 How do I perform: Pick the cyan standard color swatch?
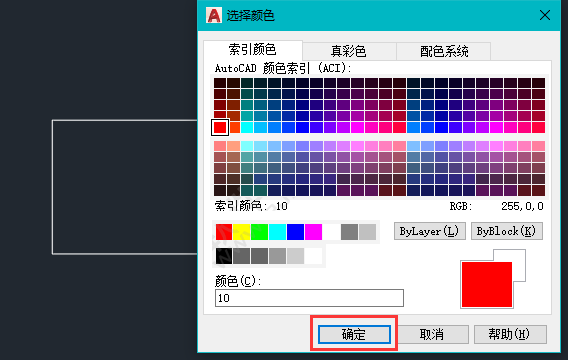(277, 232)
